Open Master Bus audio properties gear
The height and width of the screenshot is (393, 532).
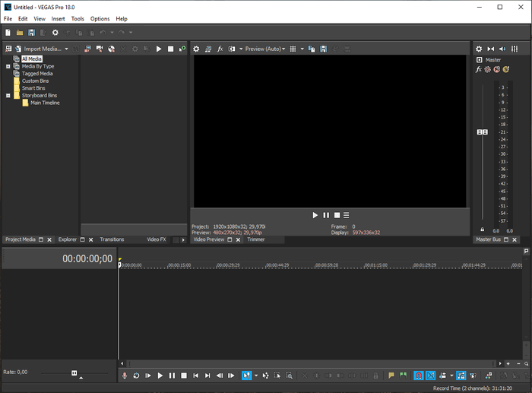click(x=479, y=49)
